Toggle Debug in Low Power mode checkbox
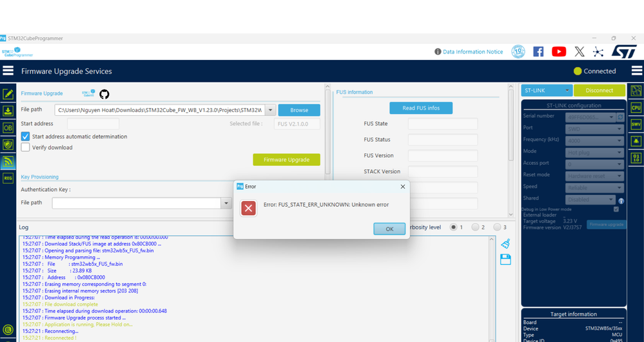Image resolution: width=644 pixels, height=342 pixels. (616, 209)
